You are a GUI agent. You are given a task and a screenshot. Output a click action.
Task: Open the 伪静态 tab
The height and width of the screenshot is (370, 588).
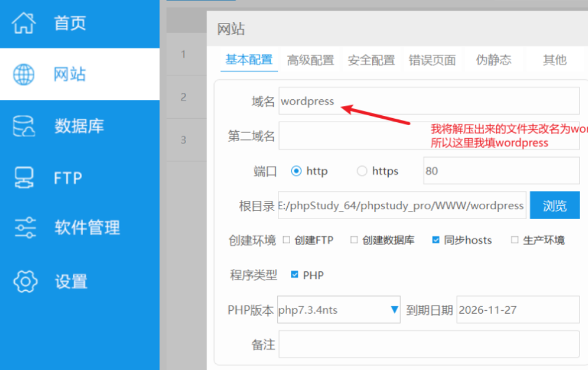[493, 60]
